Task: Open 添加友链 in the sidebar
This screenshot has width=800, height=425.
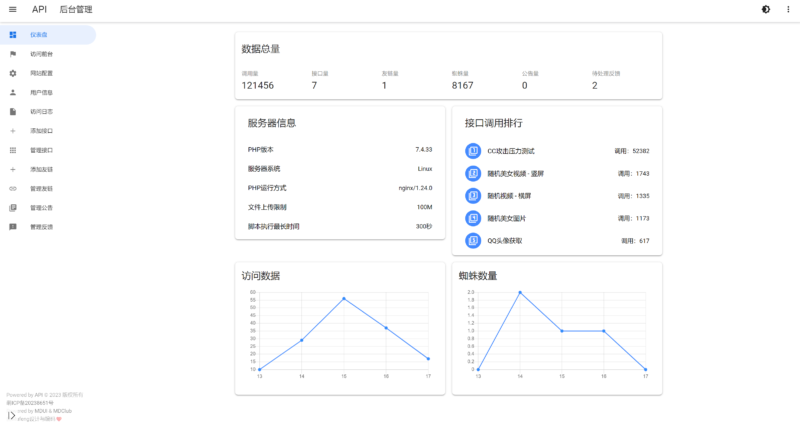Action: [x=41, y=169]
